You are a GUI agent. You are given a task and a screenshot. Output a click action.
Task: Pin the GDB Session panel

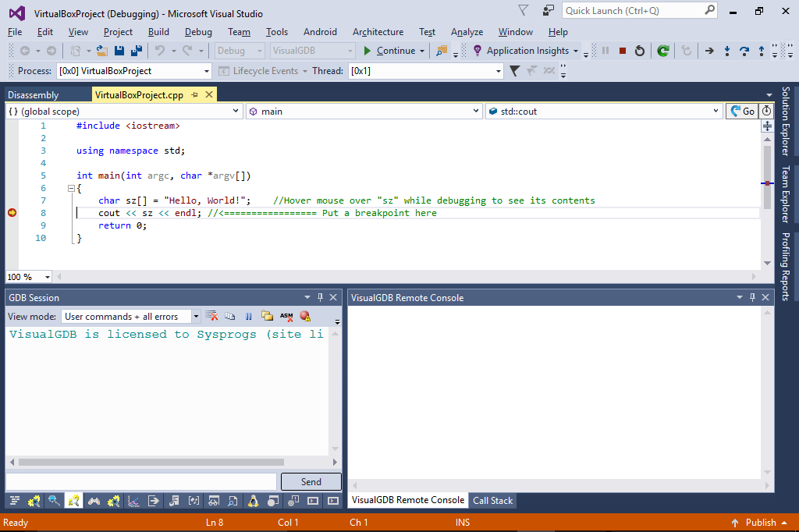pos(320,297)
